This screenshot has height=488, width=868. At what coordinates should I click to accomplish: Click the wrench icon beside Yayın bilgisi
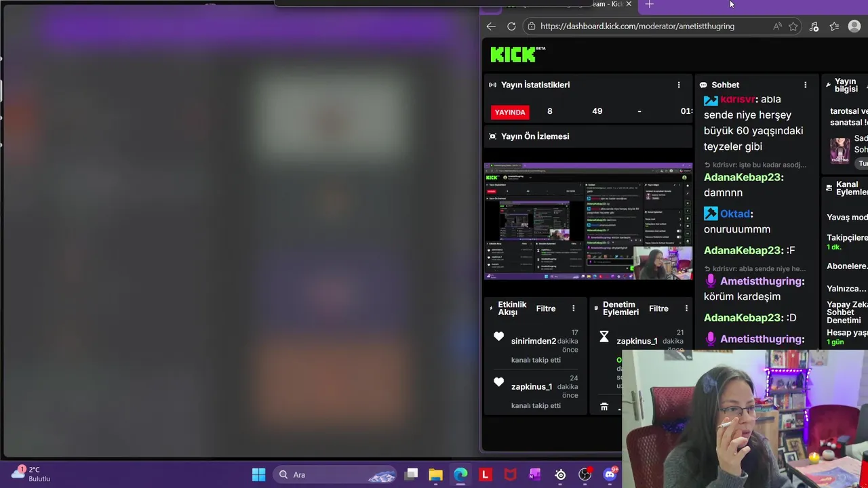click(x=829, y=85)
